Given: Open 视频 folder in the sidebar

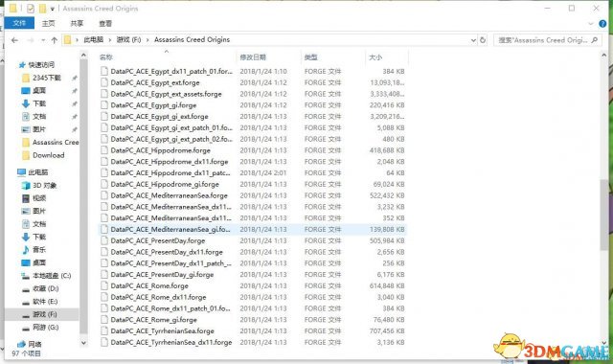Looking at the screenshot, I should (x=39, y=198).
